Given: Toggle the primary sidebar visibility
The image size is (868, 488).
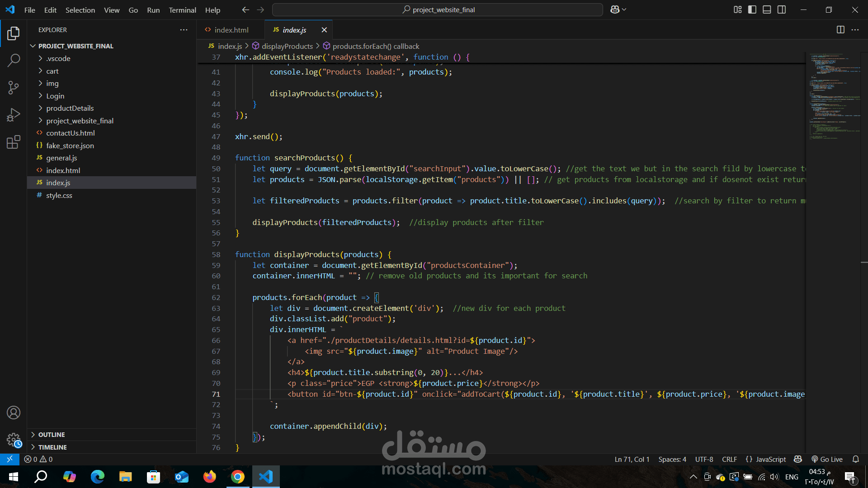Looking at the screenshot, I should coord(752,9).
